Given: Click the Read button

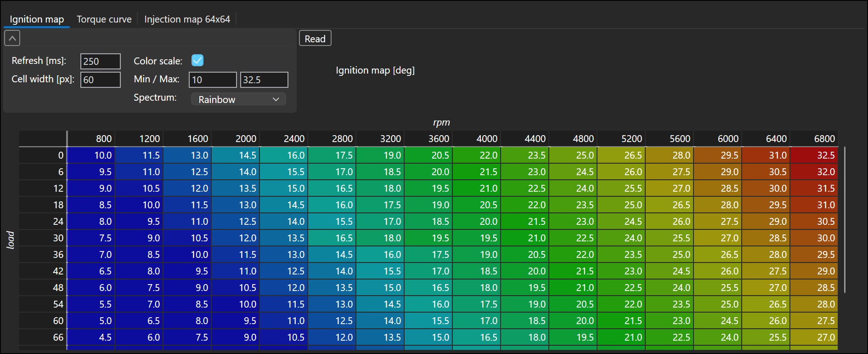Looking at the screenshot, I should coord(315,39).
